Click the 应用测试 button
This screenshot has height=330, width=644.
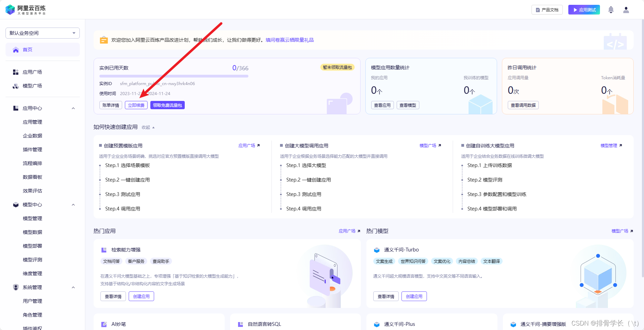pos(584,10)
